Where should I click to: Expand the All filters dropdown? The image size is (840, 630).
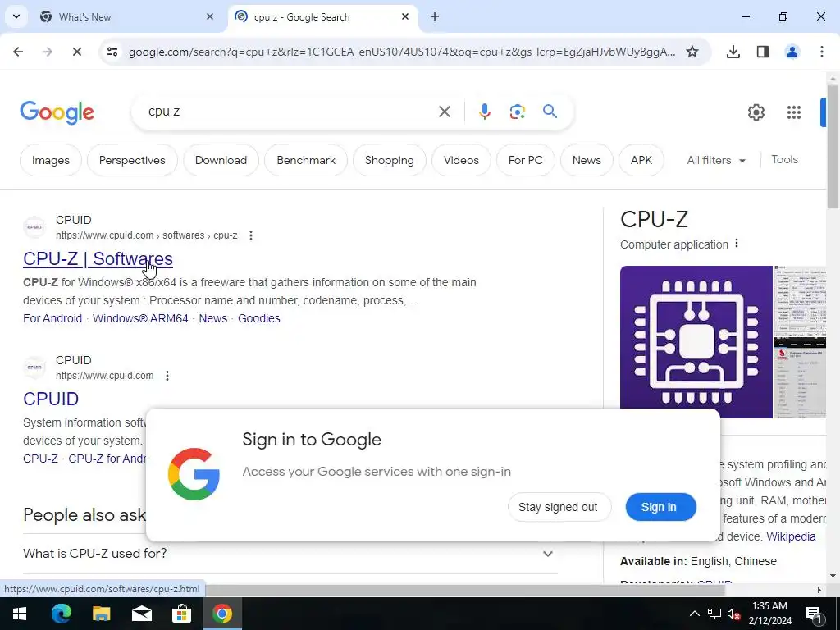pyautogui.click(x=715, y=160)
